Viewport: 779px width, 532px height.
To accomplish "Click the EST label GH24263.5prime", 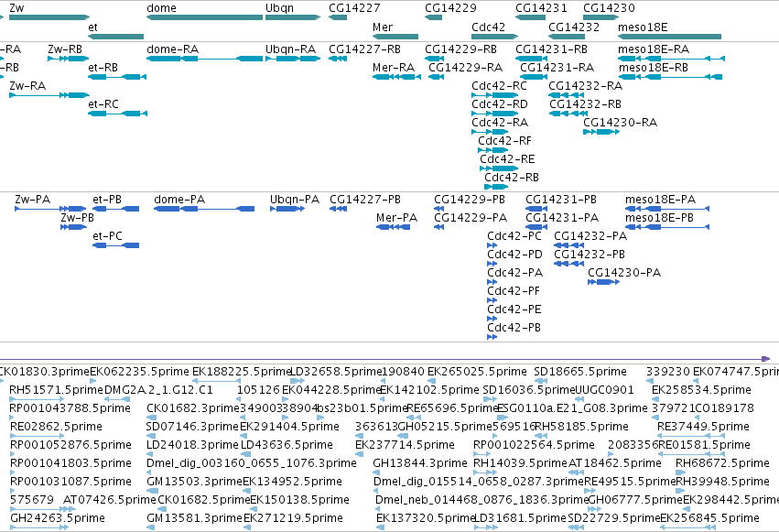I will [57, 518].
